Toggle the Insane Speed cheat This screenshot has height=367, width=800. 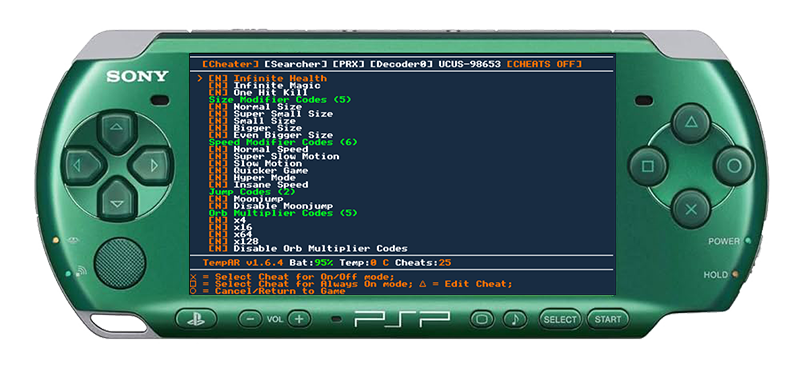click(259, 185)
